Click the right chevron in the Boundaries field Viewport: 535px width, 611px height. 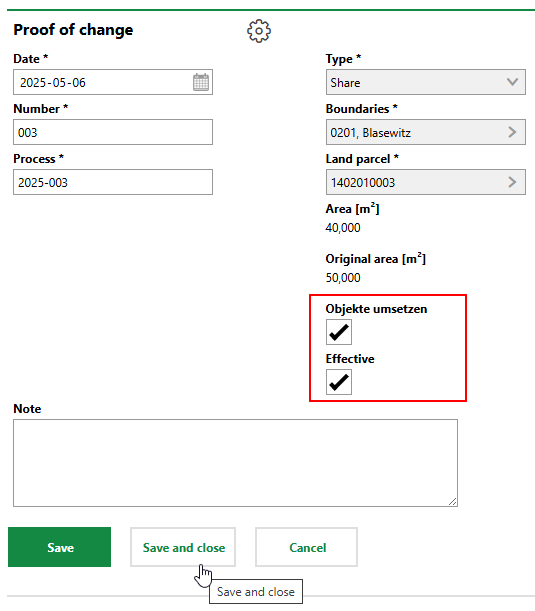pos(512,132)
